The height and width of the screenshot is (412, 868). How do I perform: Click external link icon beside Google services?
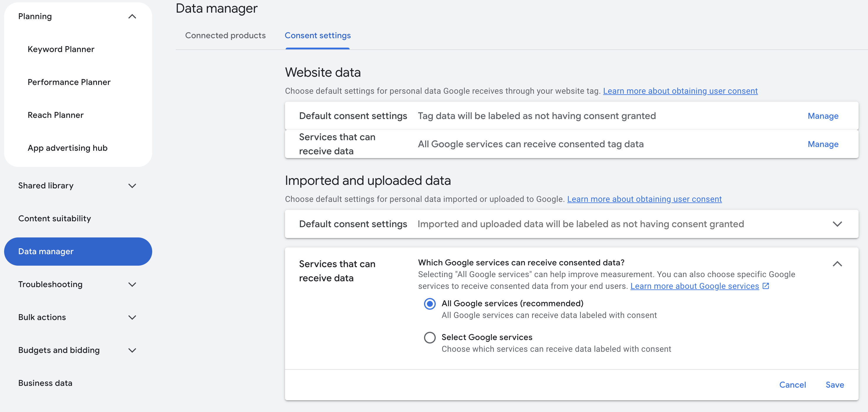(766, 286)
